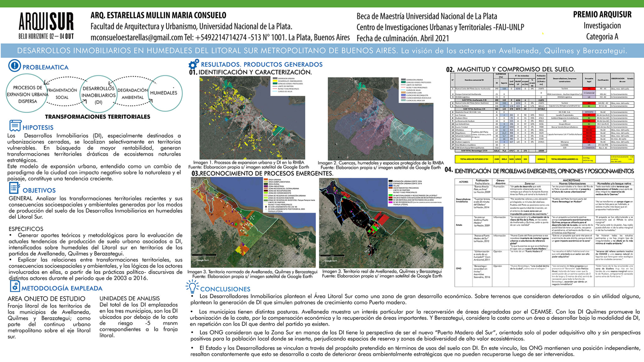The width and height of the screenshot is (644, 362).
Task: Click the '01. IDENTIFICACIÓN Y CARACTERIZACIÓN' heading
Action: point(250,72)
